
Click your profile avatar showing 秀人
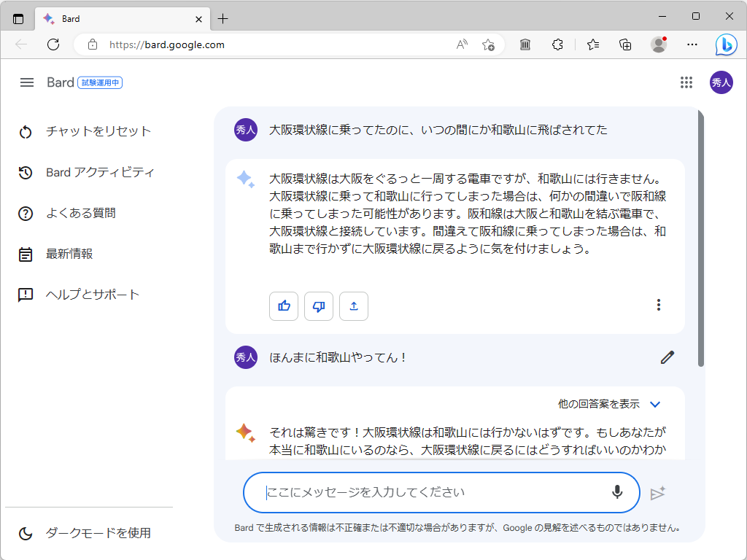pyautogui.click(x=721, y=82)
